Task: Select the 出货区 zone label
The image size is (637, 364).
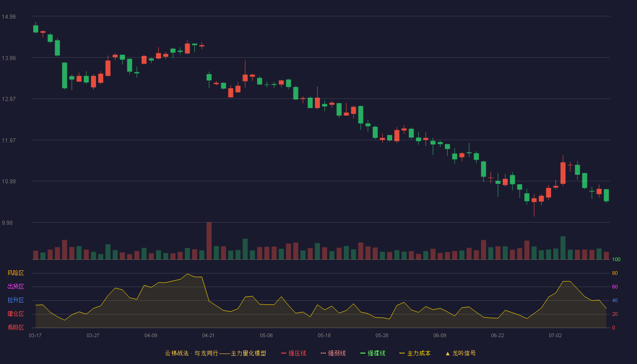Action: coord(16,287)
